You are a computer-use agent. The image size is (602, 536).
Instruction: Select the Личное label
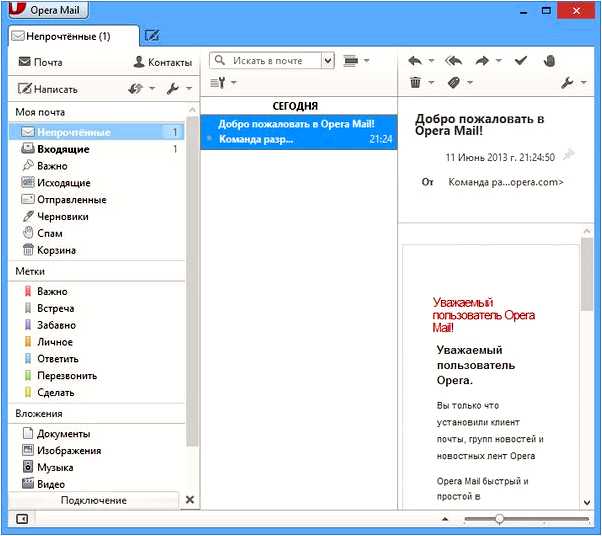pyautogui.click(x=48, y=342)
